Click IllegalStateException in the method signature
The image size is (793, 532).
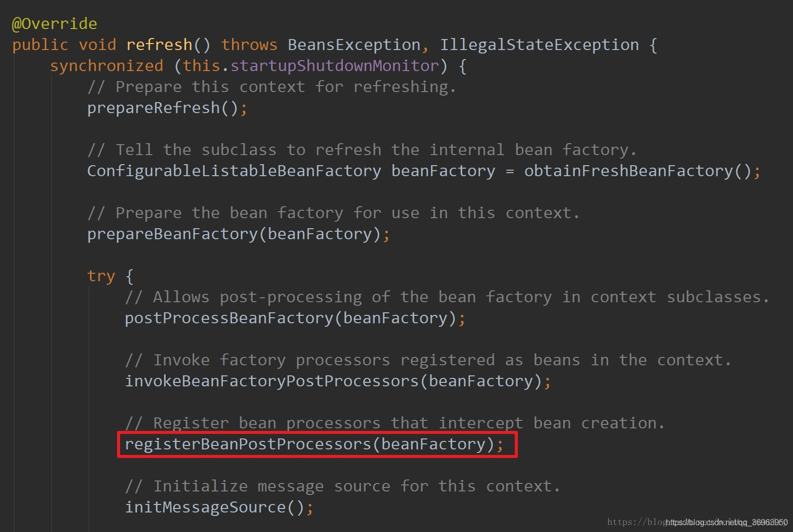click(539, 45)
